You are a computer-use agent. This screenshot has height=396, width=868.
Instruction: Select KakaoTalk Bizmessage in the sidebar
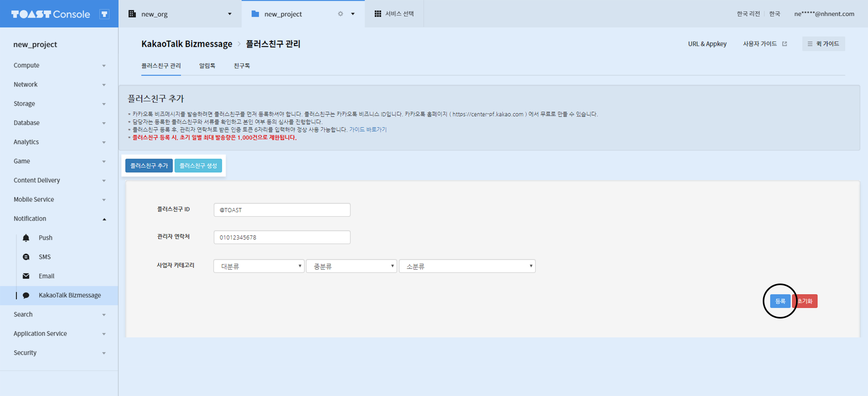click(x=59, y=295)
